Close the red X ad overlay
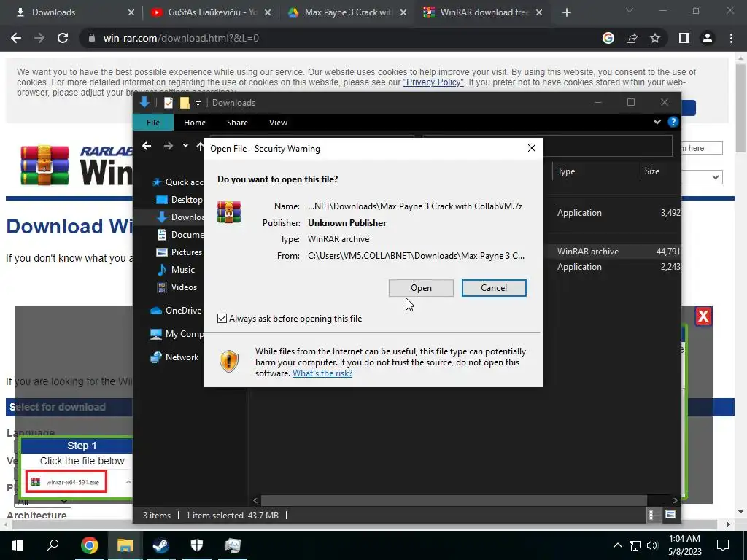 click(703, 316)
